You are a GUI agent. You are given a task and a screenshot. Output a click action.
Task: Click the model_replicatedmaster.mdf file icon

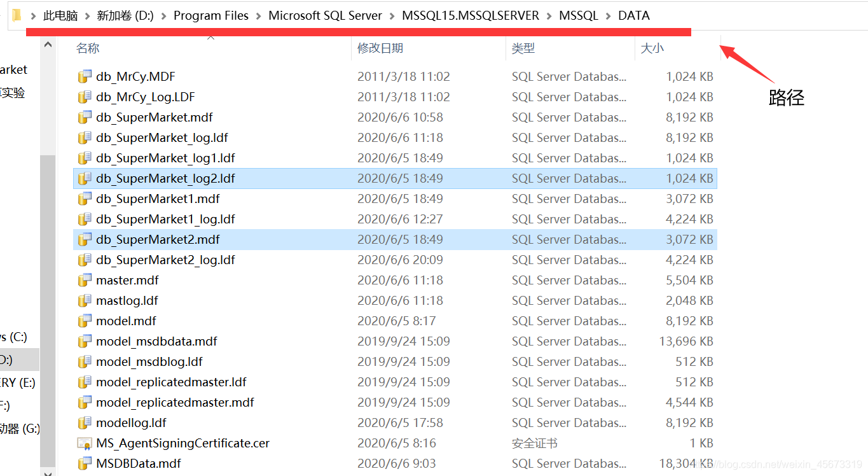[84, 402]
